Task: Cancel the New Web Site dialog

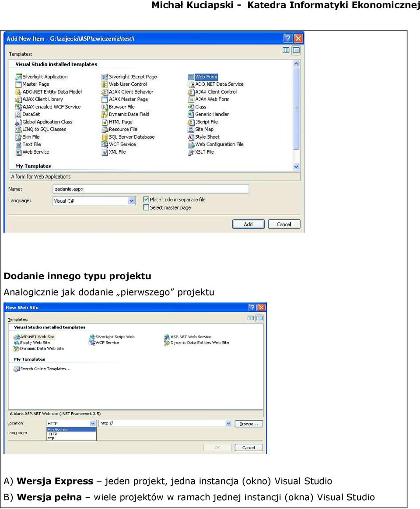Action: click(248, 448)
